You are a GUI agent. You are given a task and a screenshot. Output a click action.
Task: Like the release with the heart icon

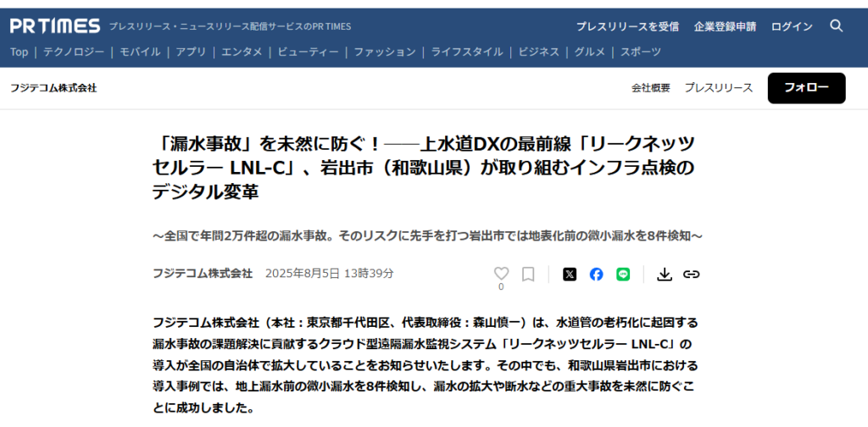501,274
